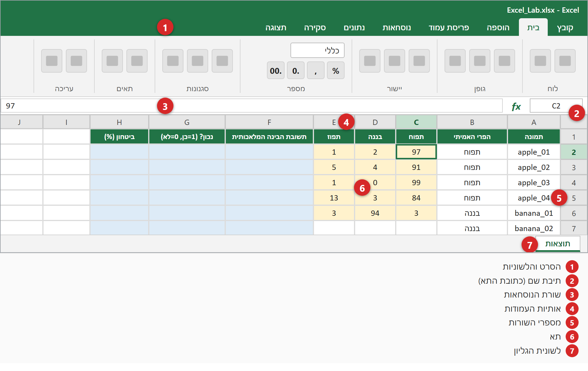Screen dimensions: 588x371
Task: Click the '00.' decimal button
Action: [276, 71]
